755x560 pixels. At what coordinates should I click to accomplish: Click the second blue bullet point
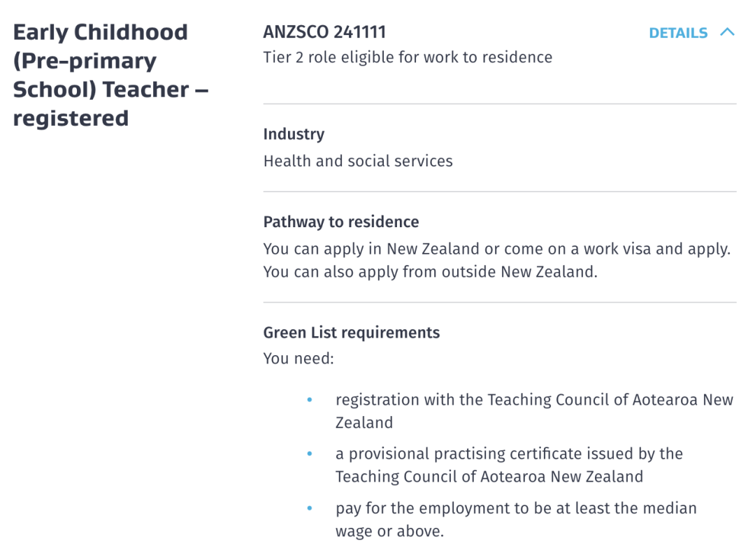tap(310, 454)
